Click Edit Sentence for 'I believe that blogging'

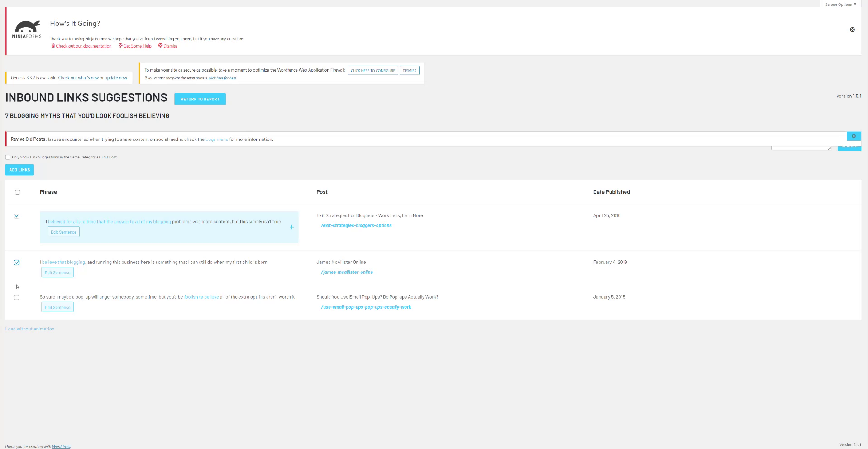coord(57,272)
